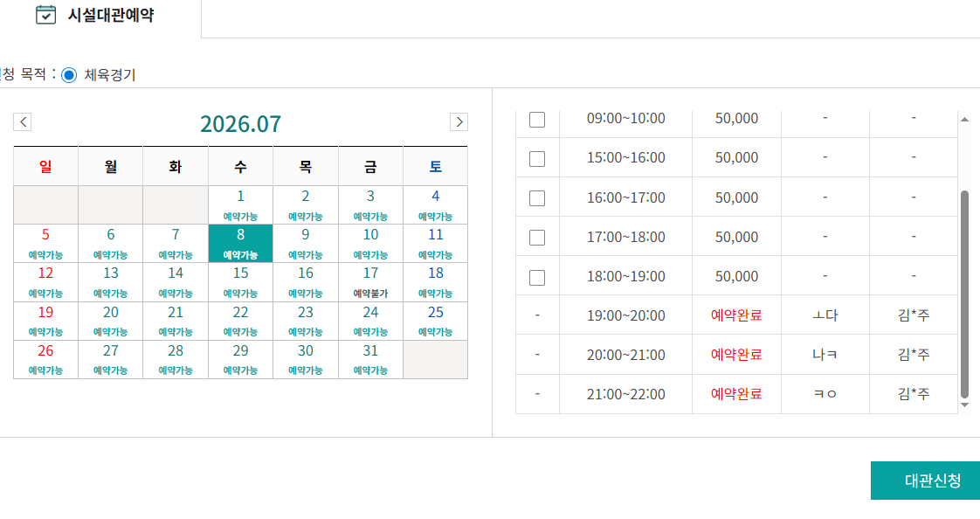
Task: Click Sunday July 26 date cell
Action: [45, 360]
